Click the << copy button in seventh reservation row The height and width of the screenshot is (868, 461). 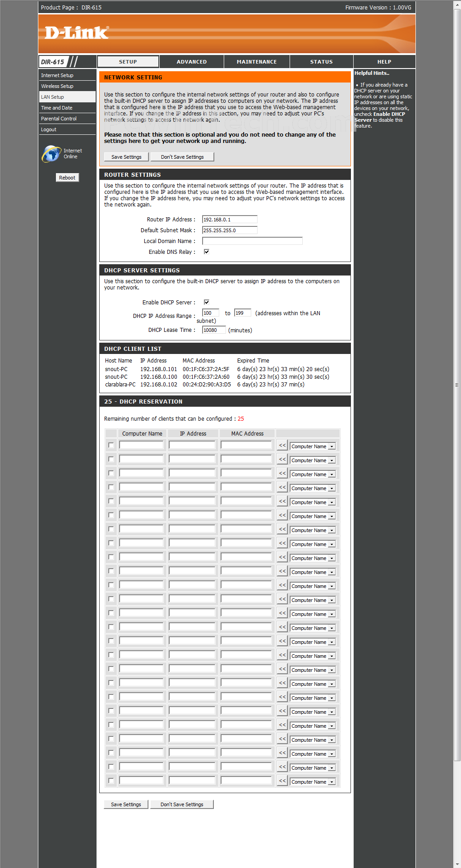282,529
